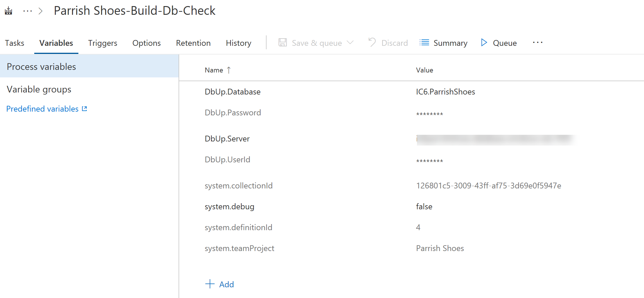Click the plus icon to add variable
The width and height of the screenshot is (644, 298).
(210, 284)
